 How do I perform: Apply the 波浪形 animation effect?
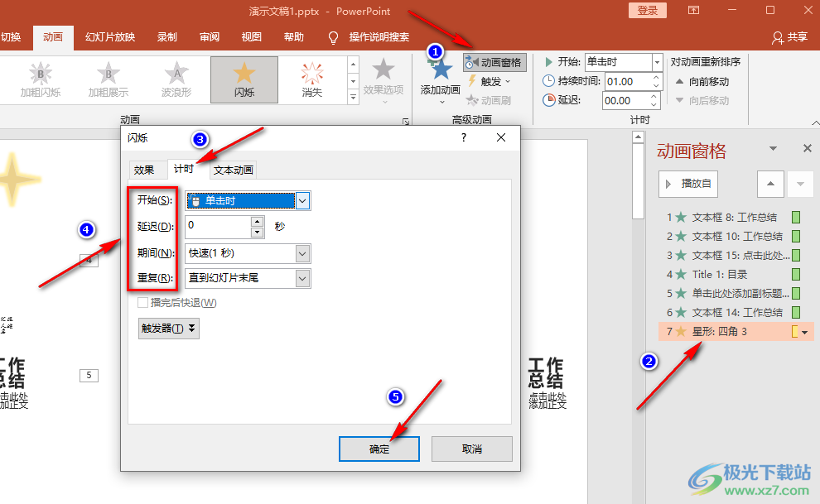point(176,80)
